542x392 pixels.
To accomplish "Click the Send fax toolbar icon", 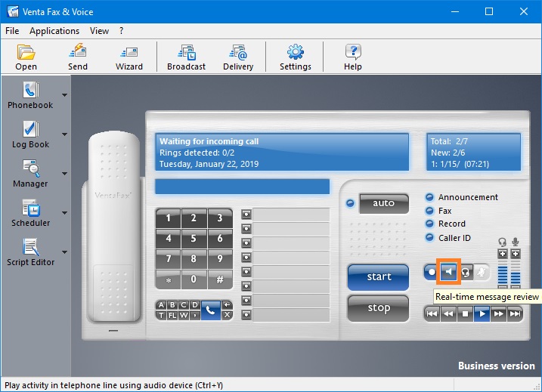I will coord(77,57).
